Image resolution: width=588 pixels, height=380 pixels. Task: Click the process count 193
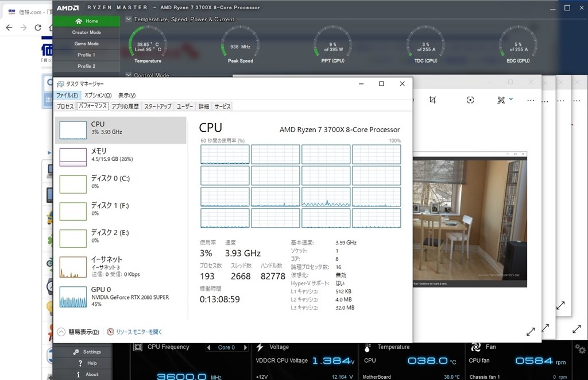pos(207,277)
